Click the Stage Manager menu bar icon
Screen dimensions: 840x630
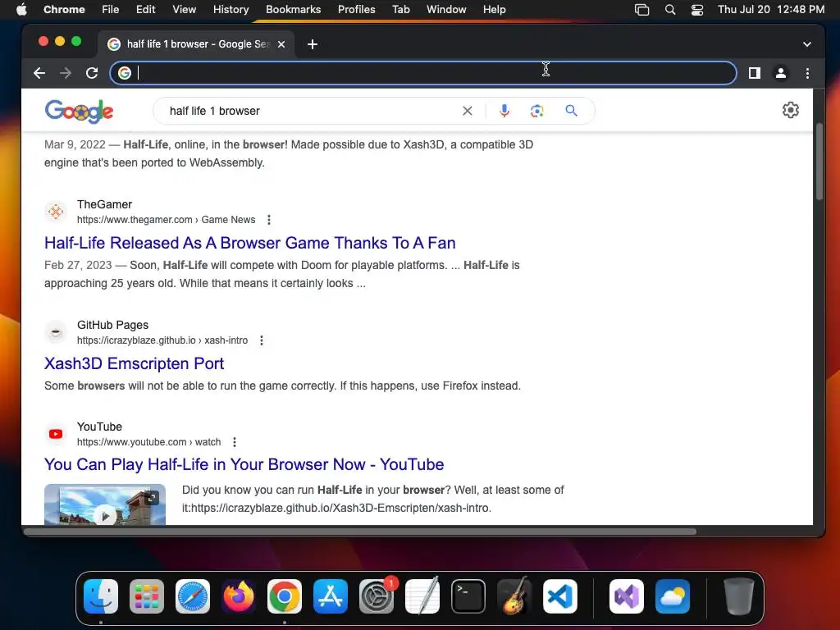tap(641, 10)
